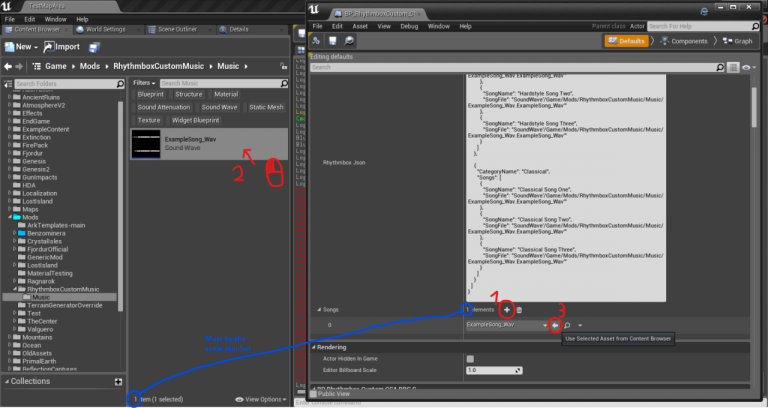768x408 pixels.
Task: Open View Options in Content Browser
Action: (x=261, y=400)
